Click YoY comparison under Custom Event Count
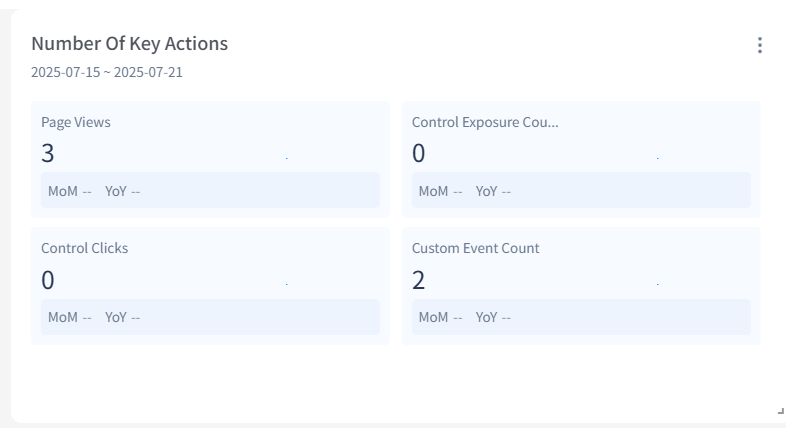The image size is (786, 428). (x=493, y=317)
